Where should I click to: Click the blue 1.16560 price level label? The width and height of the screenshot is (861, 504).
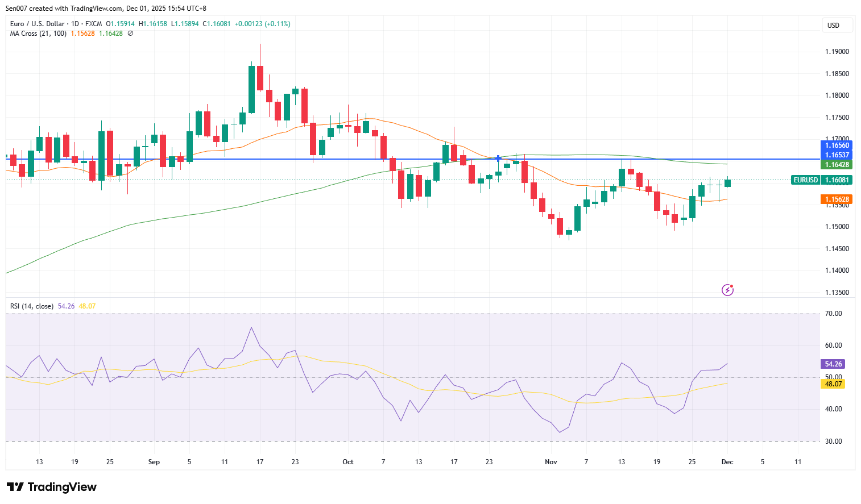836,146
